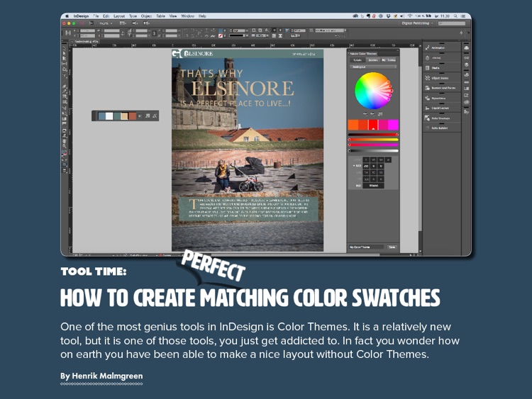This screenshot has width=532, height=399.
Task: Open Notification Center in the menu bar
Action: pos(463,16)
